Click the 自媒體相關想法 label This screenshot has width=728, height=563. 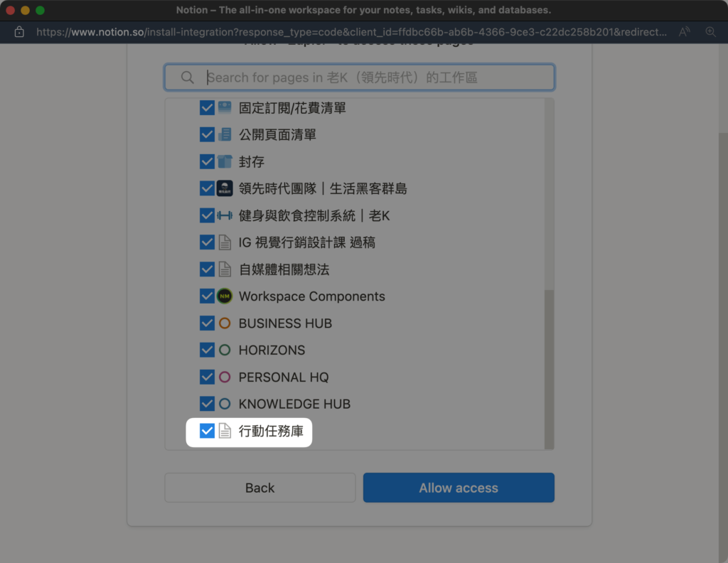[x=284, y=269]
